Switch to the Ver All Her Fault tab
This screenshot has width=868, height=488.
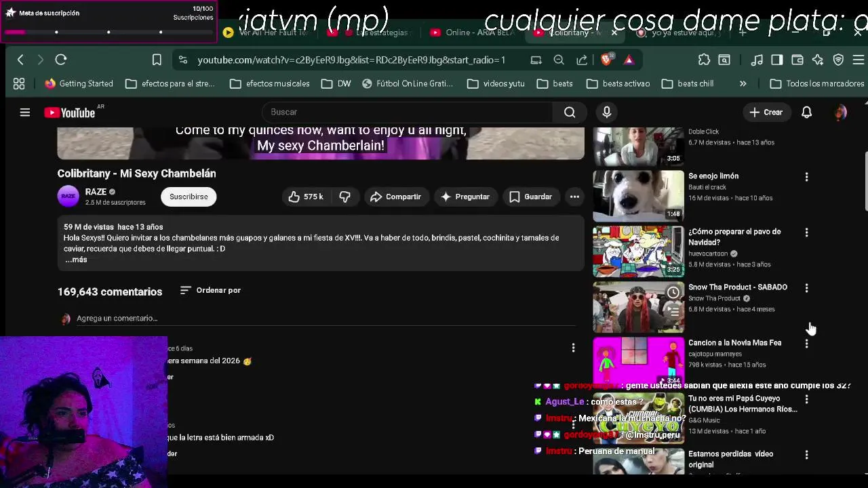pyautogui.click(x=267, y=33)
